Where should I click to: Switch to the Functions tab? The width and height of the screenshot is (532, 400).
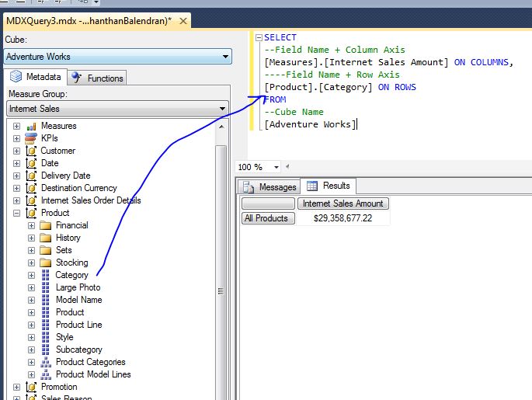point(97,78)
